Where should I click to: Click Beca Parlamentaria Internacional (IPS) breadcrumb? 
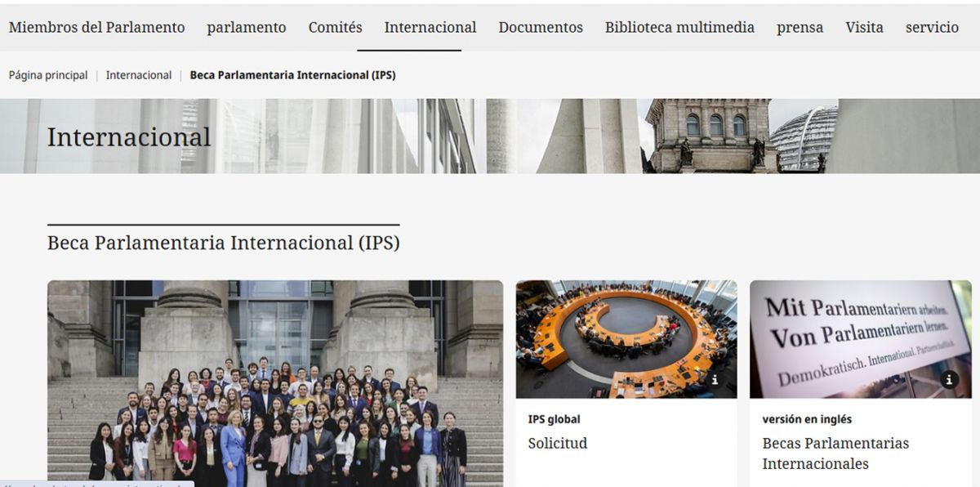tap(292, 75)
